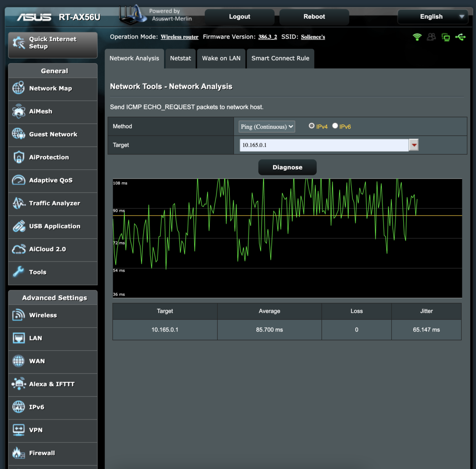The image size is (476, 469).
Task: Click the Network Map globe icon
Action: 18,88
